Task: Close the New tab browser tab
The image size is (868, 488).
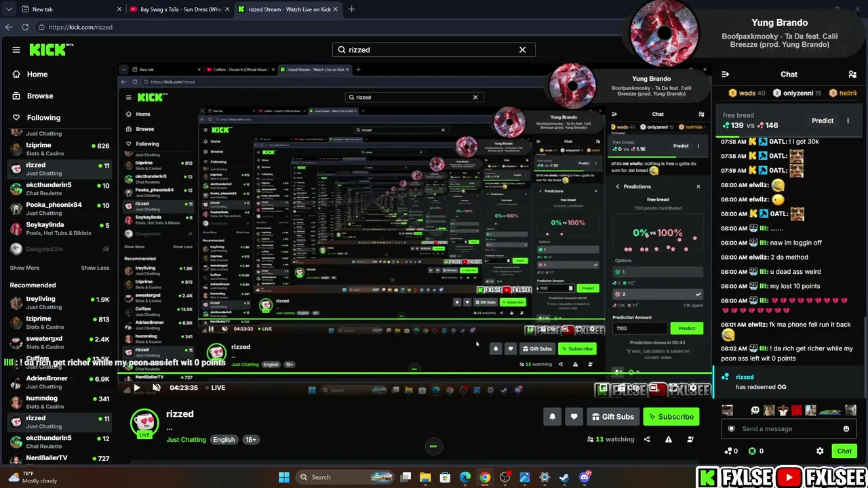Action: pyautogui.click(x=119, y=9)
